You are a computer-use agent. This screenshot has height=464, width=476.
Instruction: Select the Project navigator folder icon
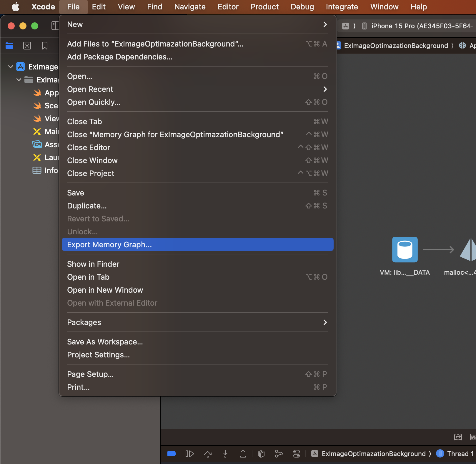tap(9, 46)
